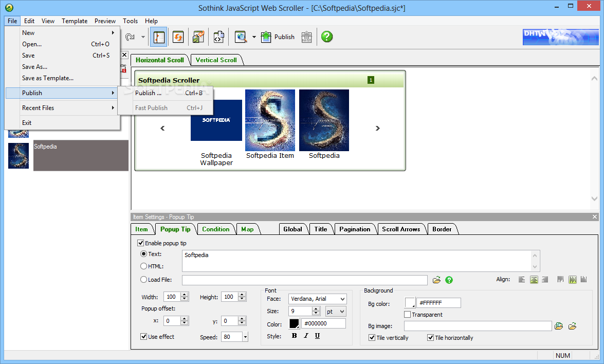
Task: Switch to the Vertical Scroll tab
Action: click(216, 60)
